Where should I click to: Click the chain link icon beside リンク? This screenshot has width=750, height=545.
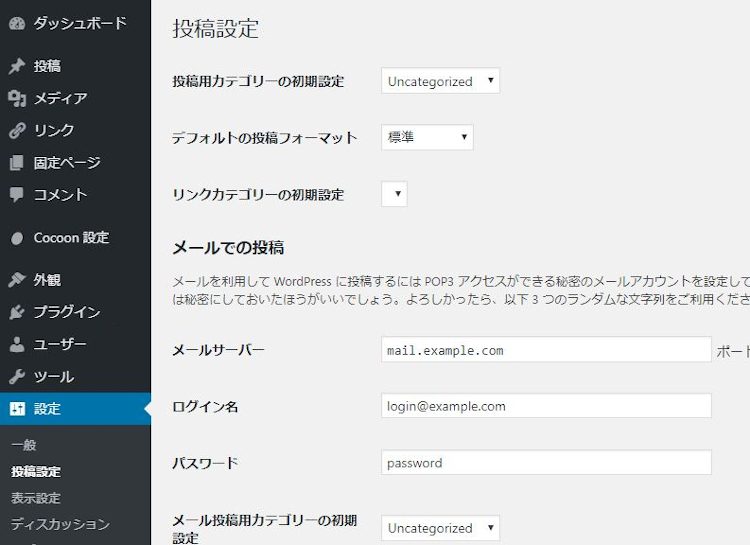[x=17, y=130]
